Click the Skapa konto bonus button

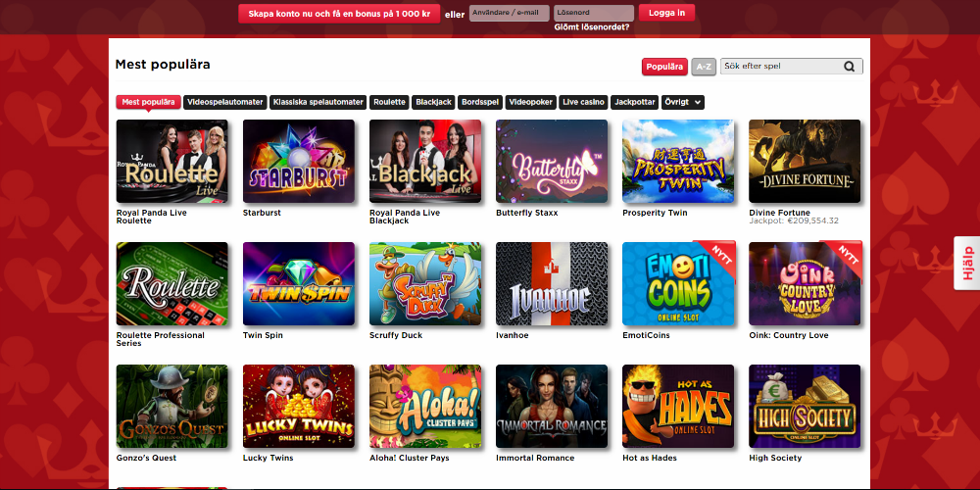(x=339, y=14)
